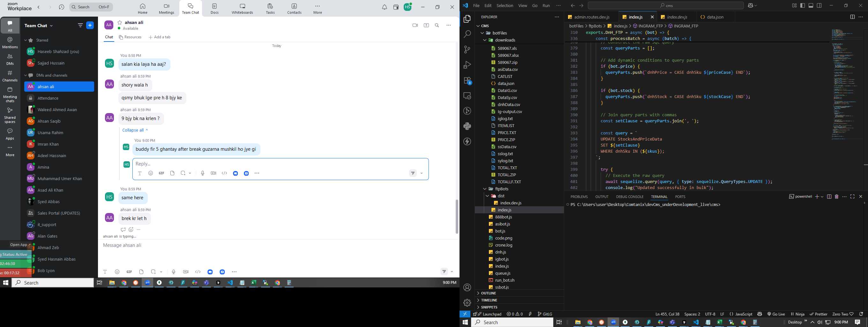Click the new chat plus button
The height and width of the screenshot is (327, 868).
click(90, 25)
